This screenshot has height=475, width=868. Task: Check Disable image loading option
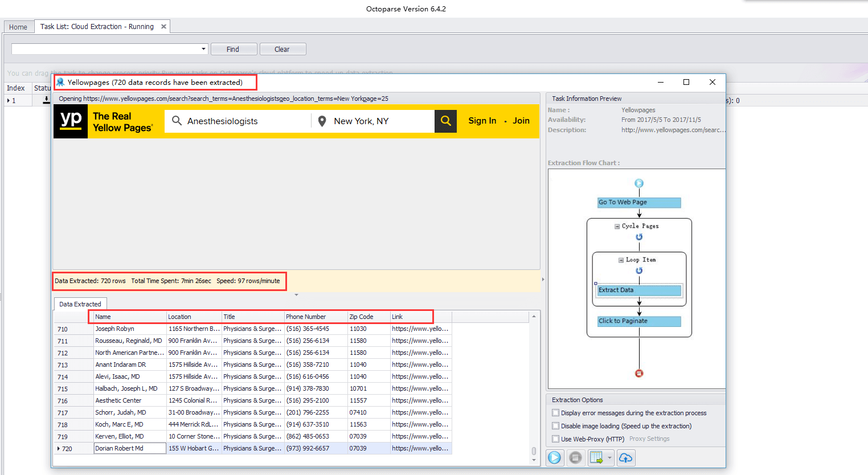click(555, 426)
